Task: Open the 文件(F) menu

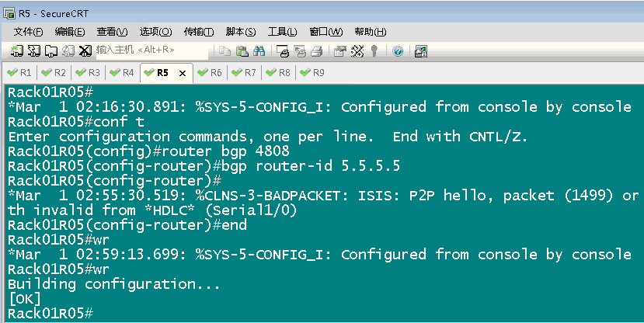Action: click(x=28, y=32)
